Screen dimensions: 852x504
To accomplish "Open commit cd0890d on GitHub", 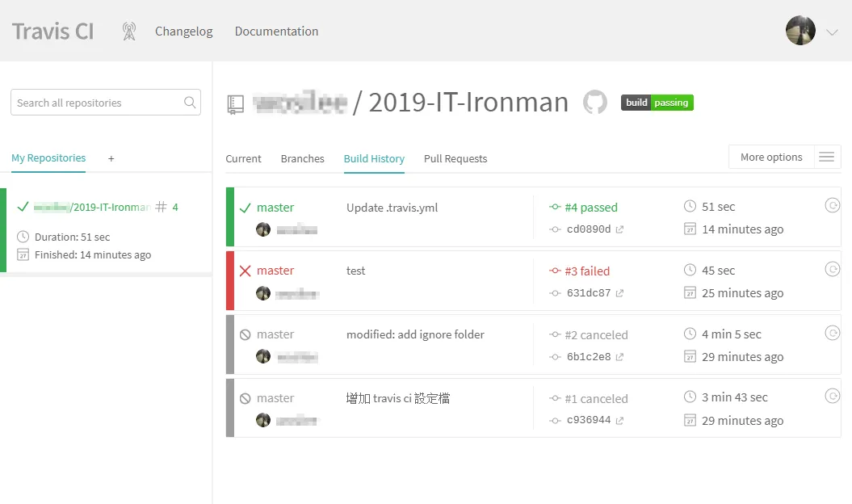I will coord(590,229).
